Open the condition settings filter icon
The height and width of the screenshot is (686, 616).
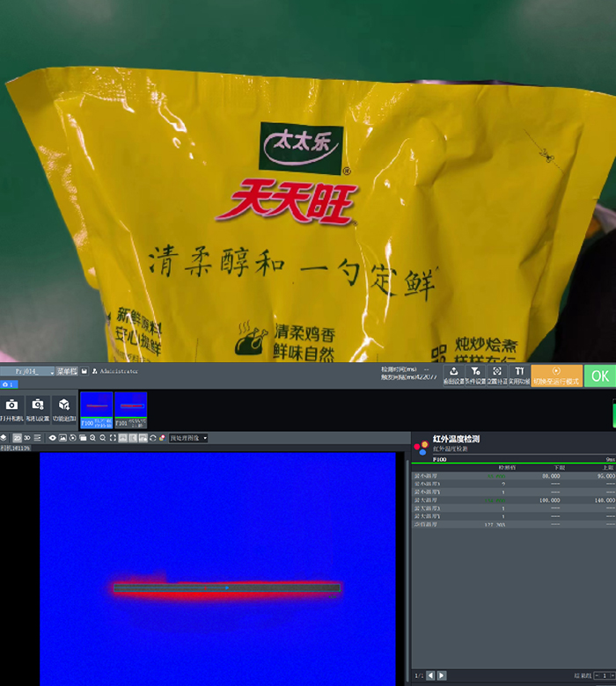point(475,375)
